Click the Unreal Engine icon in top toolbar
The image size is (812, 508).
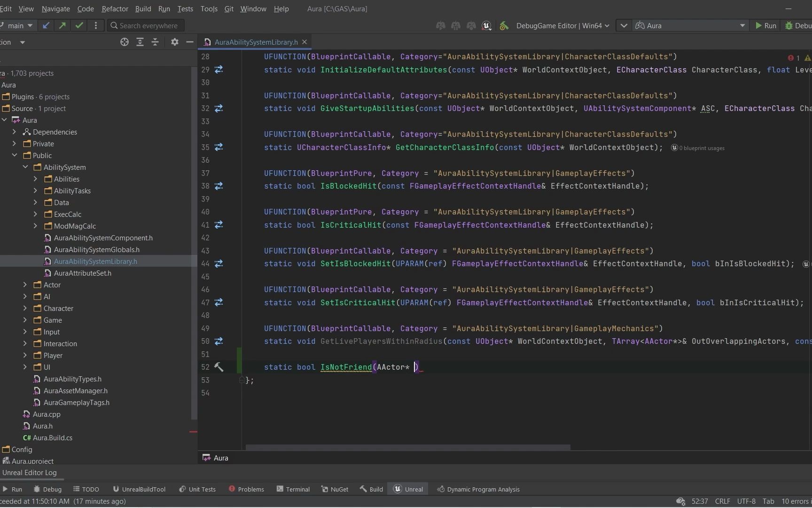[486, 26]
